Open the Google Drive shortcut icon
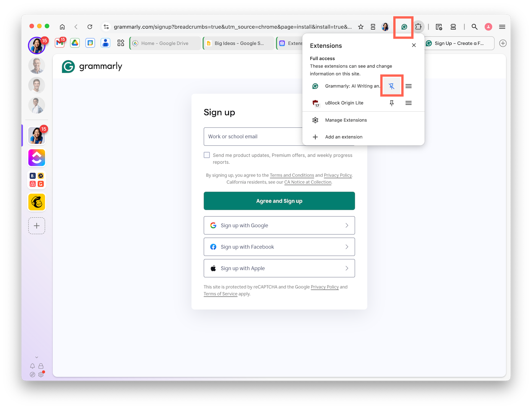 point(75,43)
